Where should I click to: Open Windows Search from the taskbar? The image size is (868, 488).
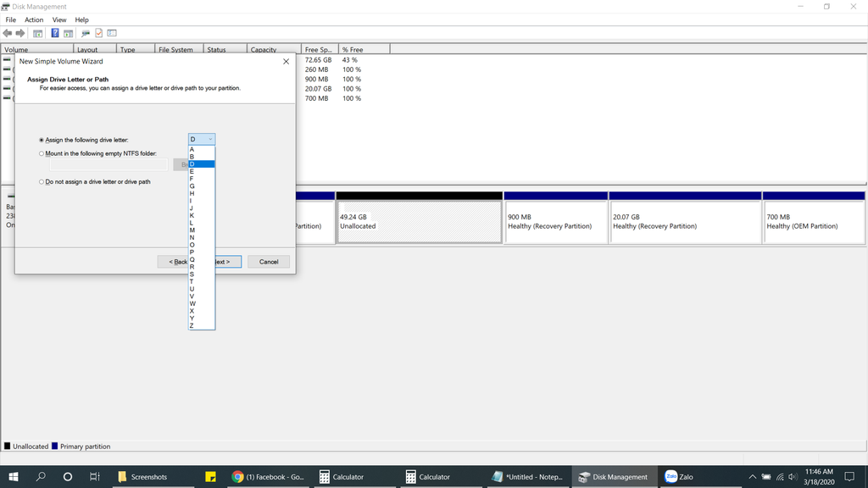tap(41, 476)
